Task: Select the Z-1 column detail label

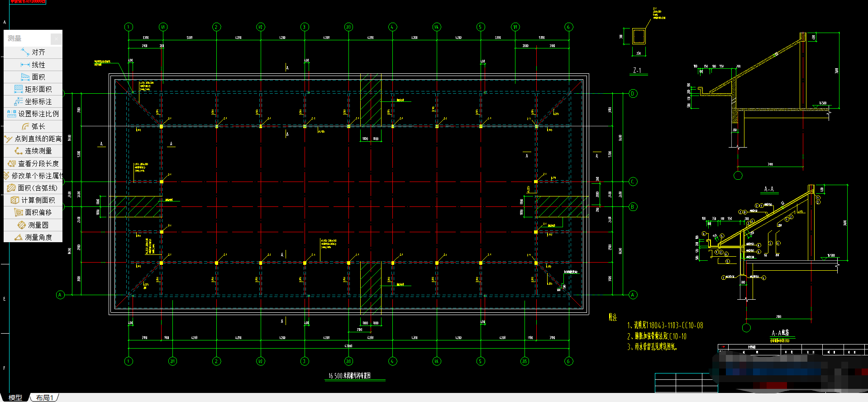Action: coord(637,70)
